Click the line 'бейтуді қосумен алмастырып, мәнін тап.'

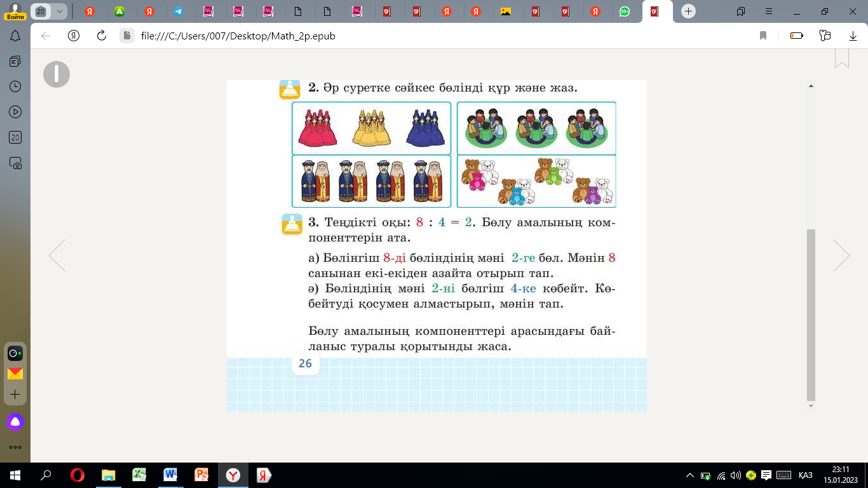(x=437, y=304)
